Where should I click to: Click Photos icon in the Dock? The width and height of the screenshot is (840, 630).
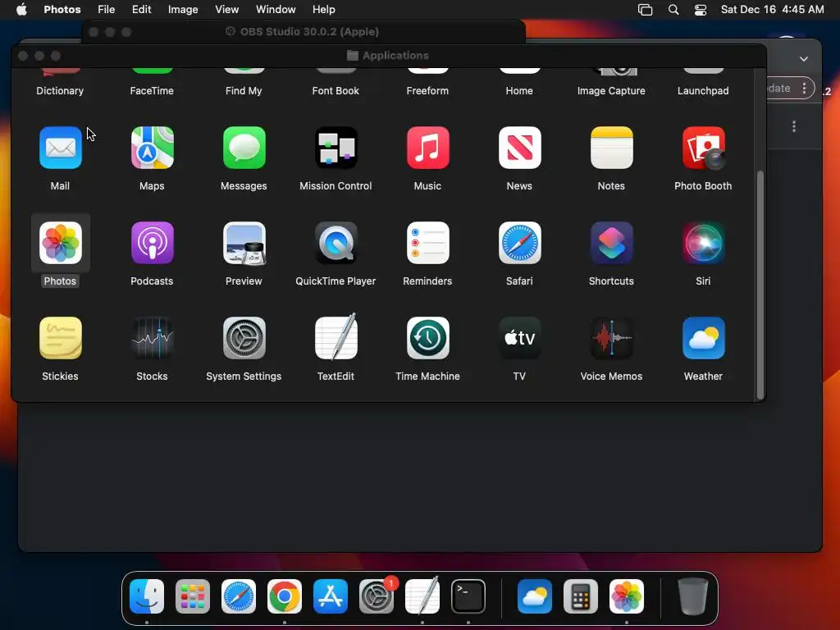click(x=627, y=596)
